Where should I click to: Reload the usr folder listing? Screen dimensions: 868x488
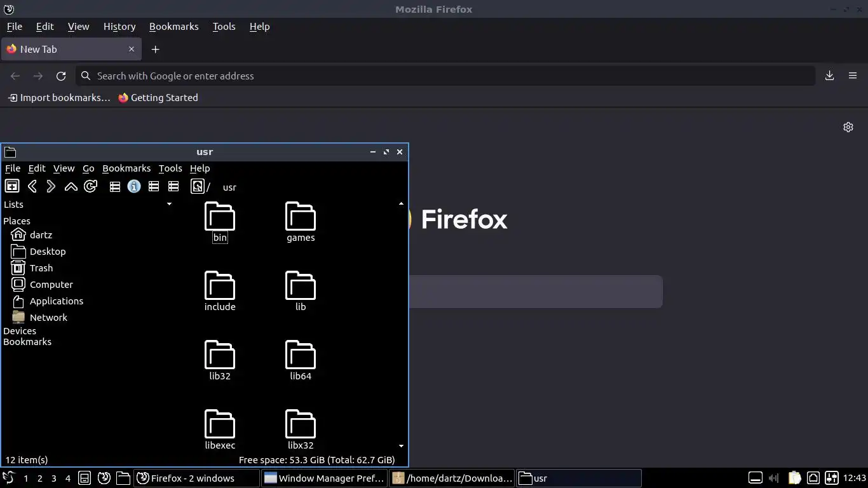[91, 186]
